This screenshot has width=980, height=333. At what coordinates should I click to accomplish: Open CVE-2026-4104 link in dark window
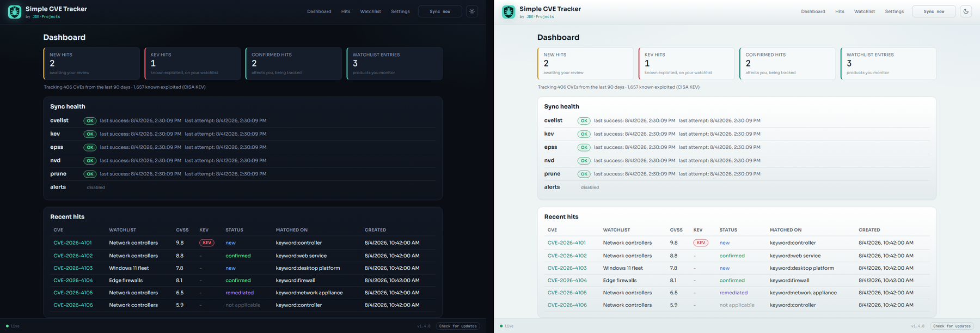(73, 281)
